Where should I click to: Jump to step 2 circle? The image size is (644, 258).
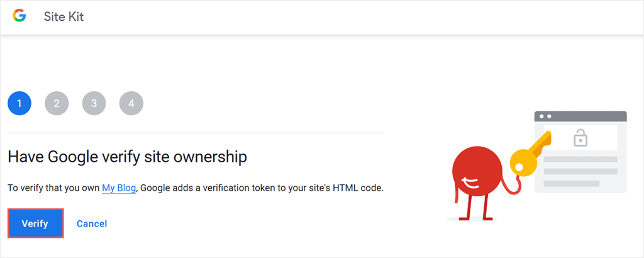tap(57, 103)
